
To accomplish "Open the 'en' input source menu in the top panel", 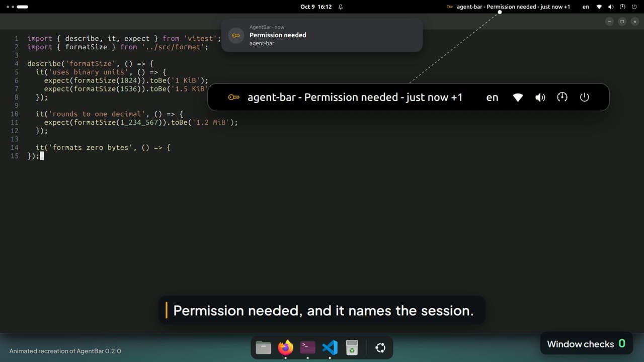I will coord(586,7).
